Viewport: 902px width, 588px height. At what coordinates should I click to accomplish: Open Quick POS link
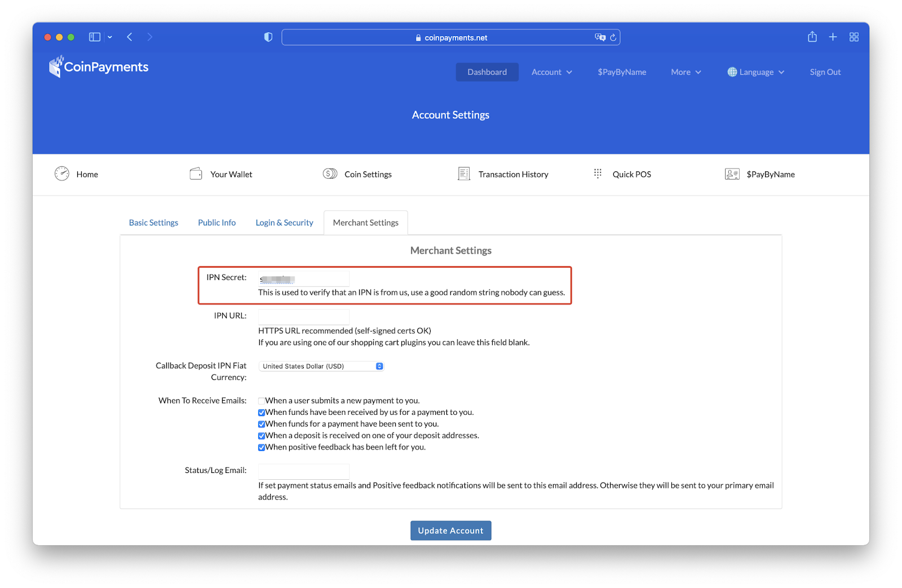point(632,174)
